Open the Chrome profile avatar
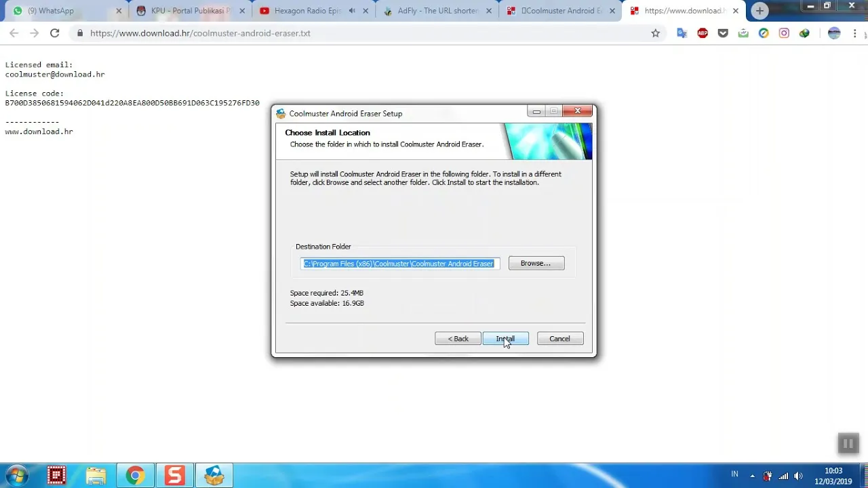The image size is (868, 488). [834, 33]
